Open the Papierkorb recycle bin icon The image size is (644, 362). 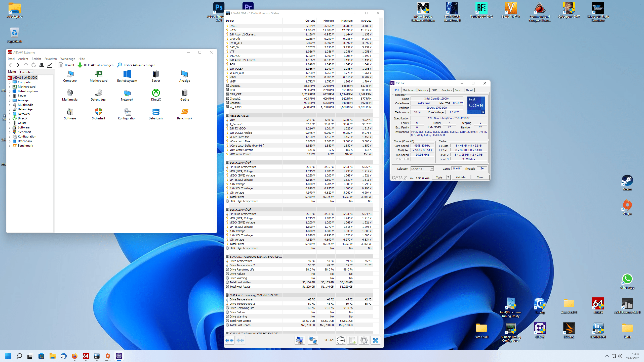click(14, 35)
